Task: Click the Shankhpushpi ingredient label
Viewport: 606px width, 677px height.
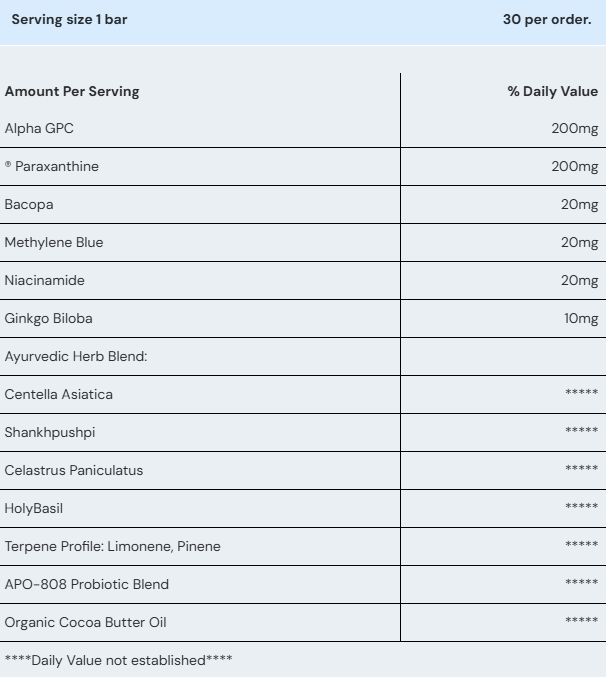Action: click(x=50, y=433)
